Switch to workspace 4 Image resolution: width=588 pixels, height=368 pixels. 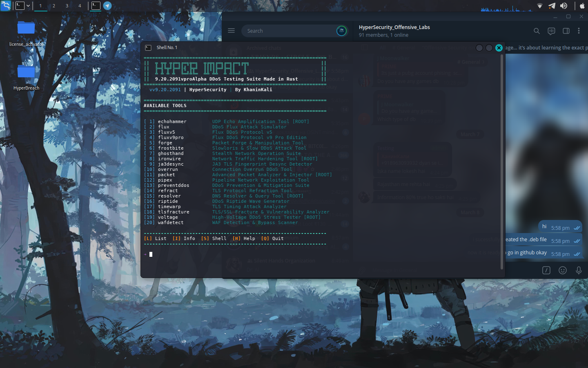pyautogui.click(x=80, y=6)
